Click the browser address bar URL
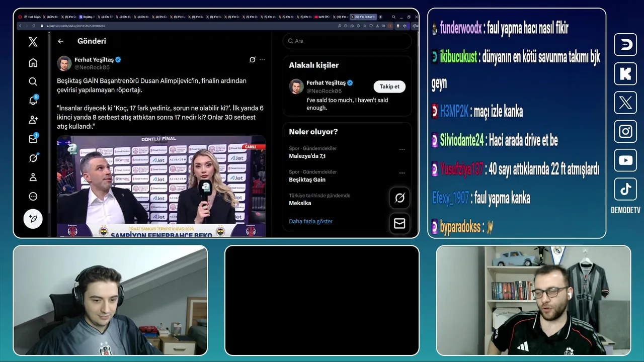 75,26
